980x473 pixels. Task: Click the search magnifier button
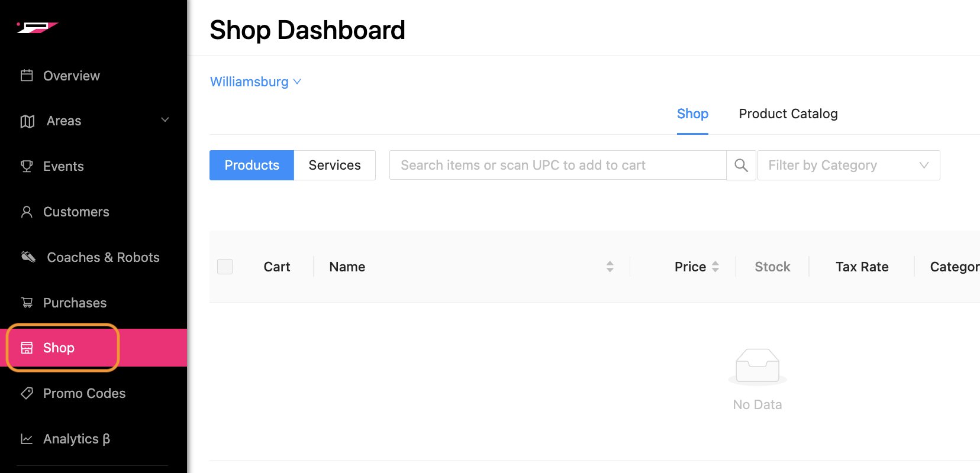(741, 166)
